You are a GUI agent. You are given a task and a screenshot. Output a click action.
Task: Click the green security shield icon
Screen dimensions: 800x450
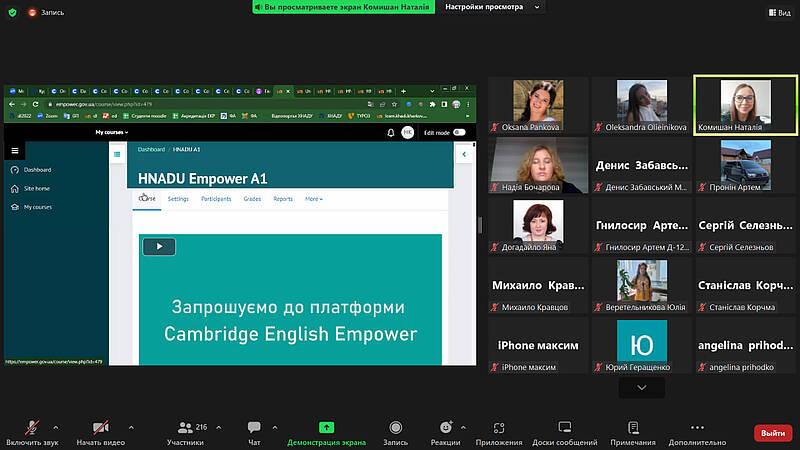(x=13, y=12)
